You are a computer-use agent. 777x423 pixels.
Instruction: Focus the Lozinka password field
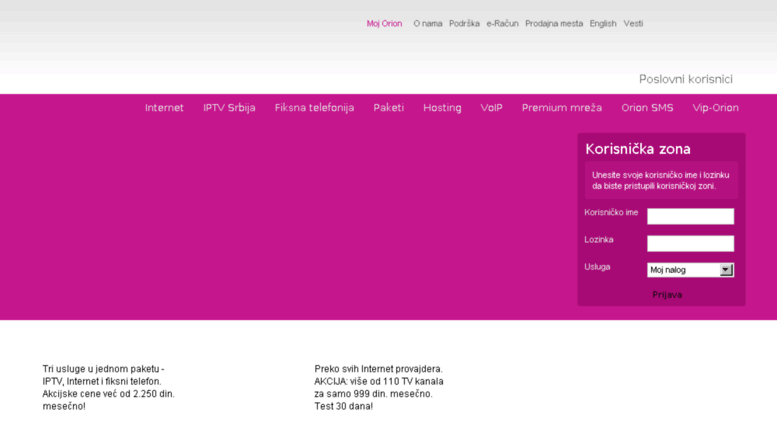tap(690, 243)
